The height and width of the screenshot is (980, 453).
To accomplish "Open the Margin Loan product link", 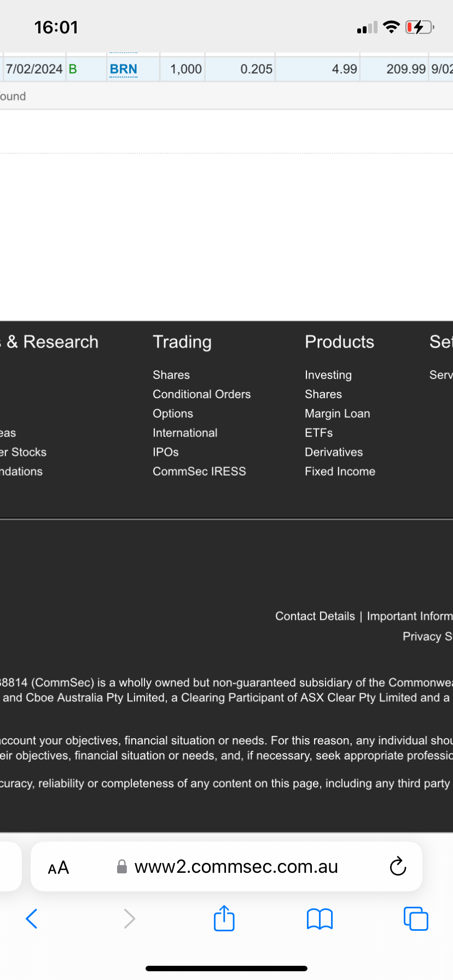I will coord(338,413).
